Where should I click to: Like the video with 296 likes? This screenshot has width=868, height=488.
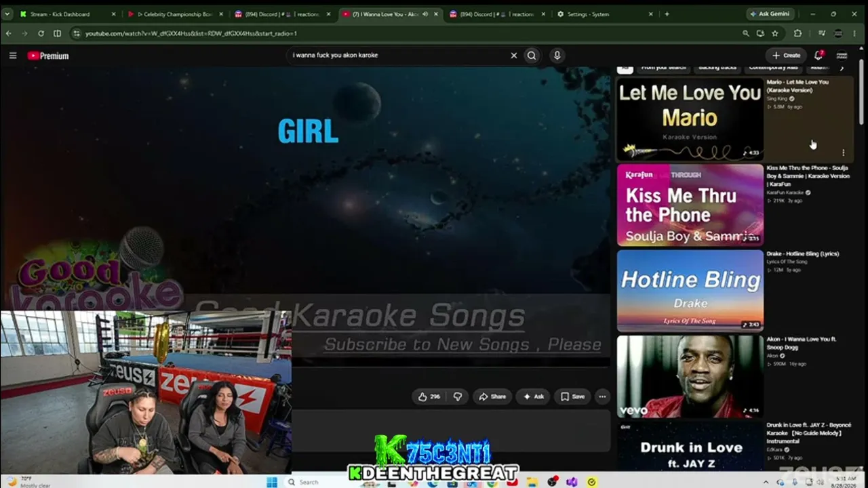429,396
